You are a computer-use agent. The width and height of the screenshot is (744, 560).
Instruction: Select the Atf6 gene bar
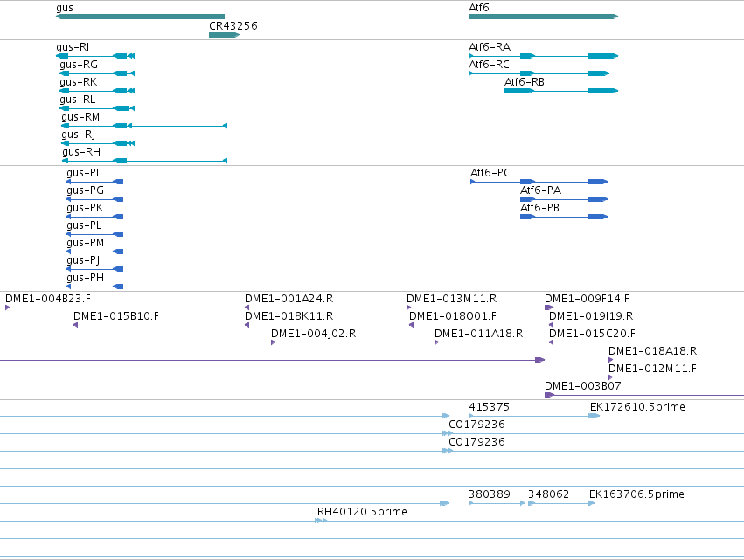coord(543,17)
